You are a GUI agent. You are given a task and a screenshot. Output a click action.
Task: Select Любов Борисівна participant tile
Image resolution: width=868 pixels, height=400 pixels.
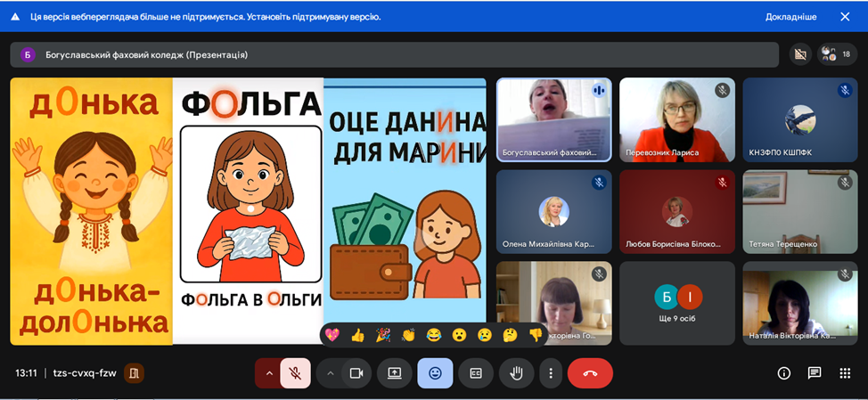[x=677, y=211]
